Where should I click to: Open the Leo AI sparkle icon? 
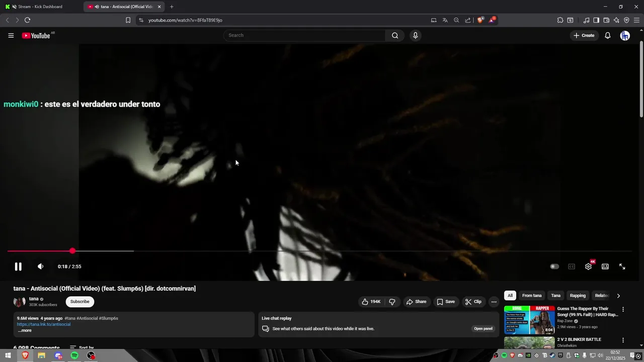click(x=616, y=20)
